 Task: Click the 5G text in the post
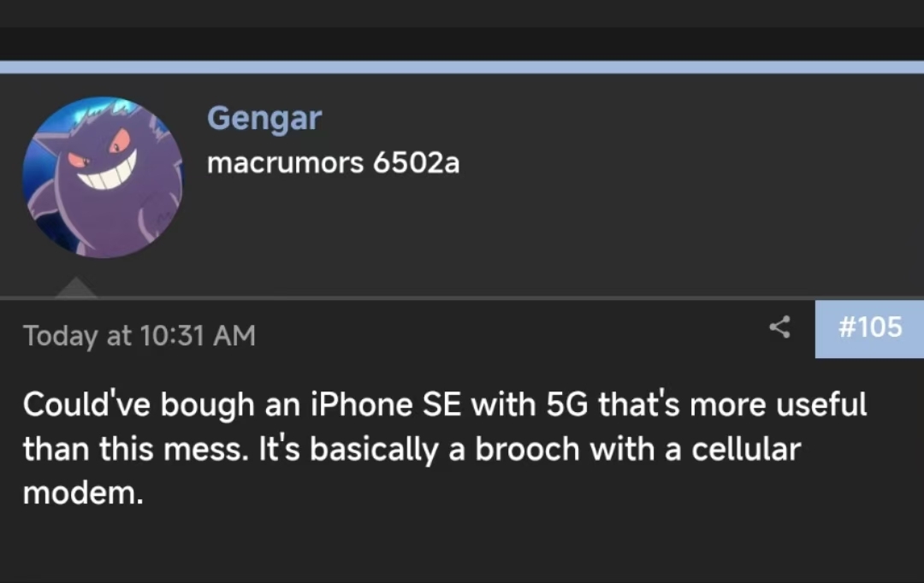click(566, 403)
